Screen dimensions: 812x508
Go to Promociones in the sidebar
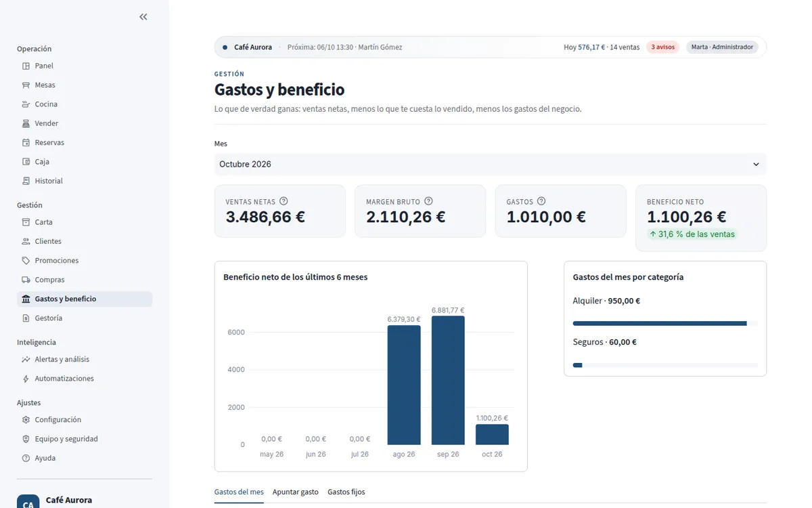(85, 261)
